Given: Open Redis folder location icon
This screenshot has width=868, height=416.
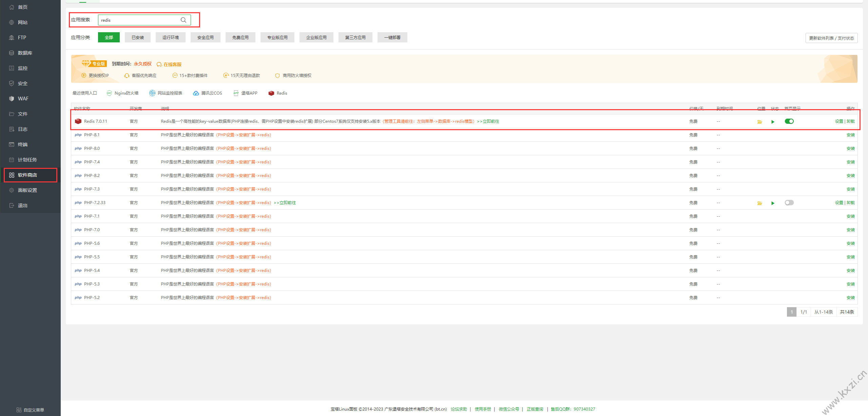Looking at the screenshot, I should tap(759, 122).
